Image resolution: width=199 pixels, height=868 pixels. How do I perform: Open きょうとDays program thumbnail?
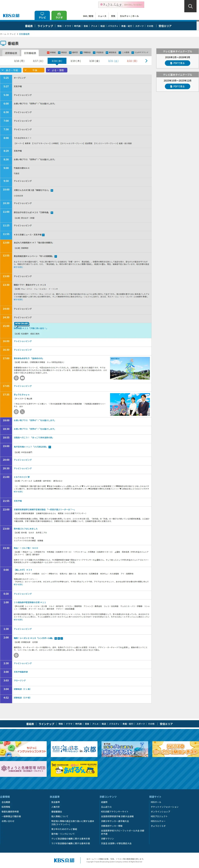click(x=130, y=404)
